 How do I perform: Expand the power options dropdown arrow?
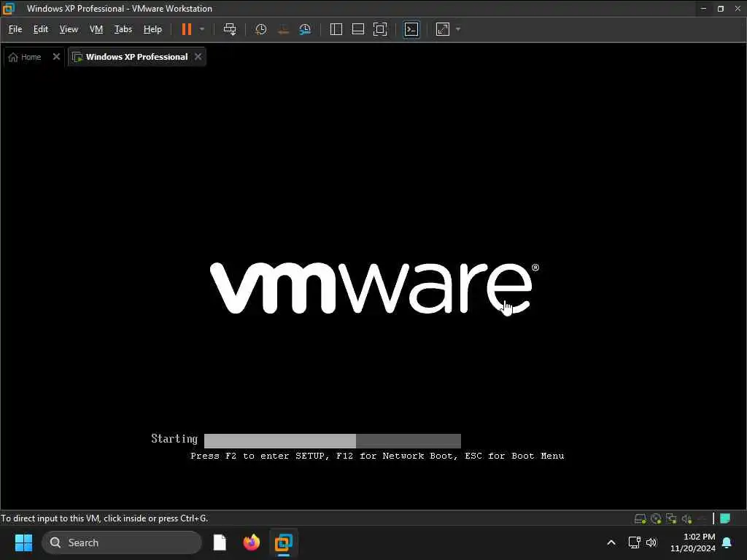[202, 29]
